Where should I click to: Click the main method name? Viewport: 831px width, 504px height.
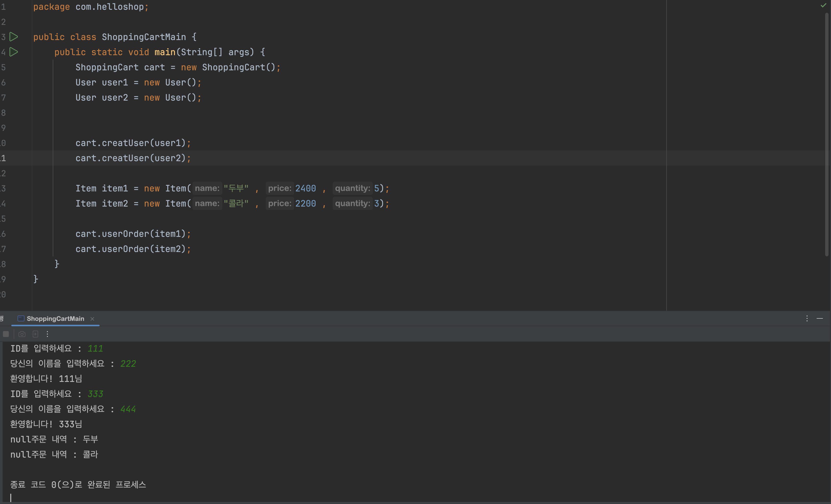point(165,52)
